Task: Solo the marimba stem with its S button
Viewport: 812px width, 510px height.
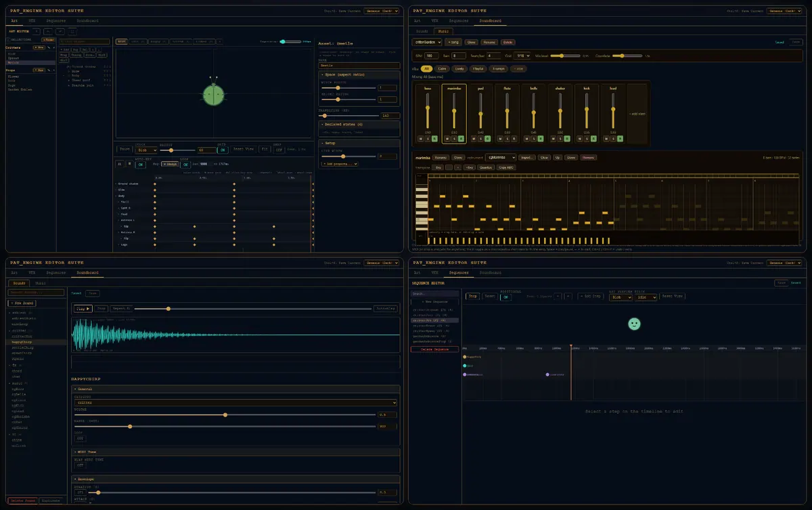Action: 454,139
